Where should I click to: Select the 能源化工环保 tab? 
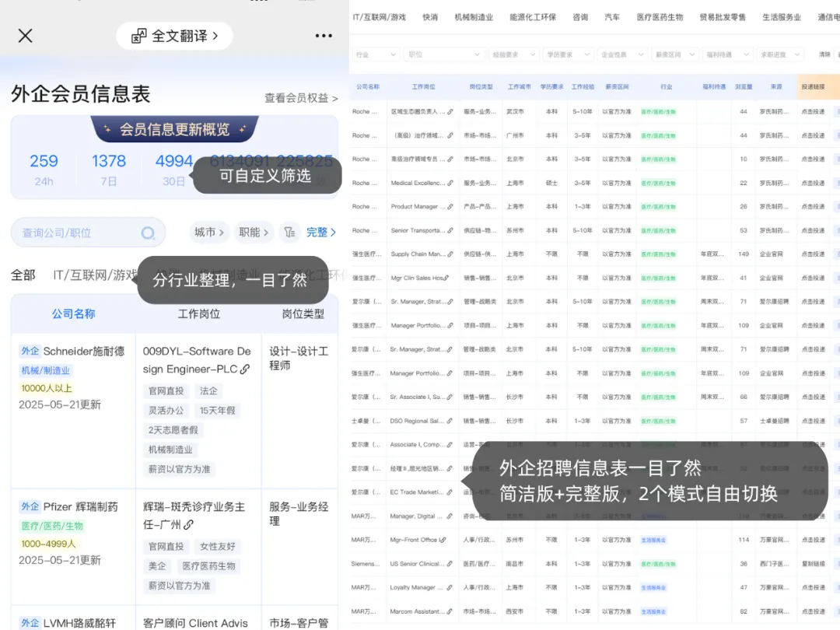(533, 17)
